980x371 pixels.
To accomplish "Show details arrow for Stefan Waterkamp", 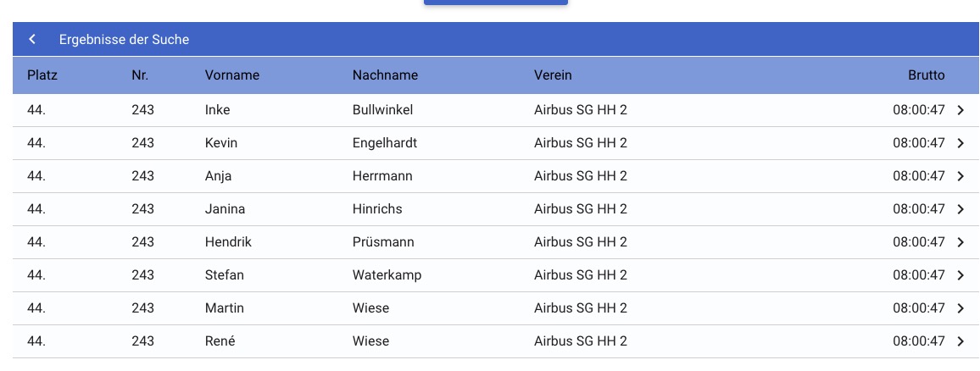I will 961,275.
